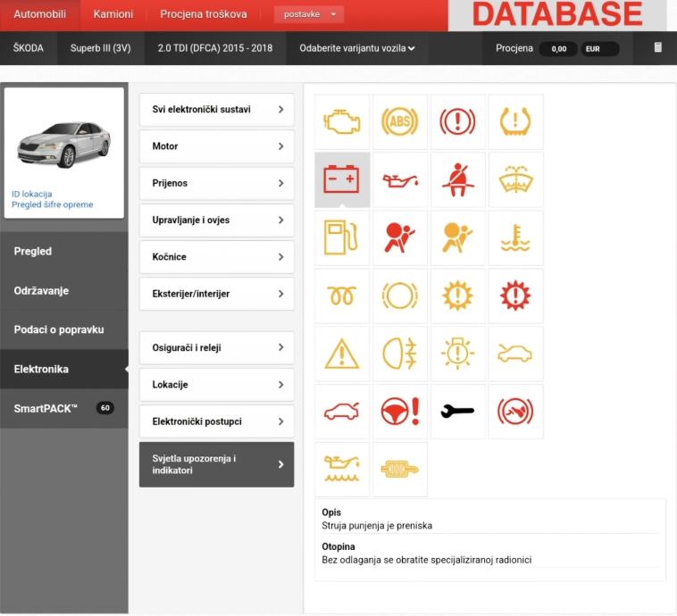
Task: Select the ABS warning light icon
Action: pyautogui.click(x=399, y=122)
